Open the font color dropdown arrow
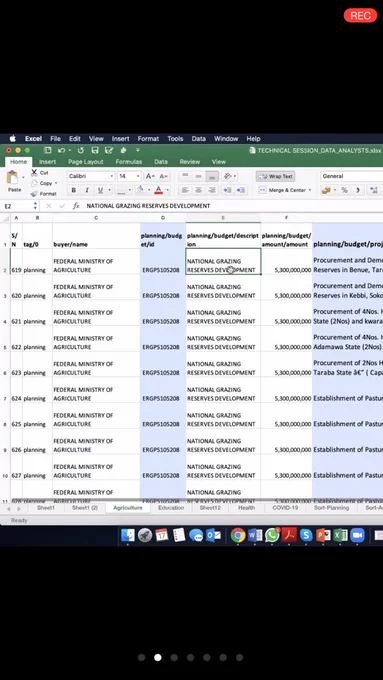Image resolution: width=383 pixels, height=680 pixels. tap(167, 190)
